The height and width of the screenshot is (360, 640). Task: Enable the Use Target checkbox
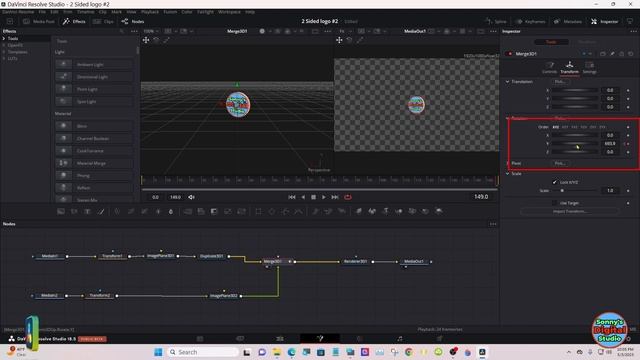click(554, 203)
